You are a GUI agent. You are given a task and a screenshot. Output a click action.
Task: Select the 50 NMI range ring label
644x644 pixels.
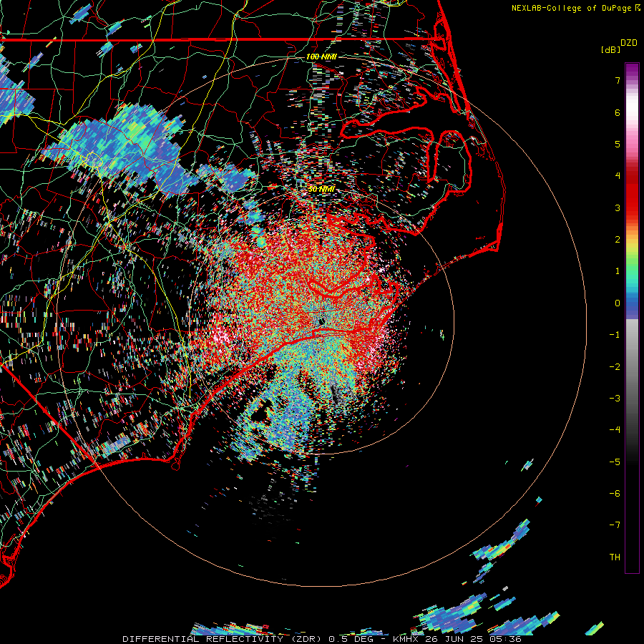coord(321,189)
